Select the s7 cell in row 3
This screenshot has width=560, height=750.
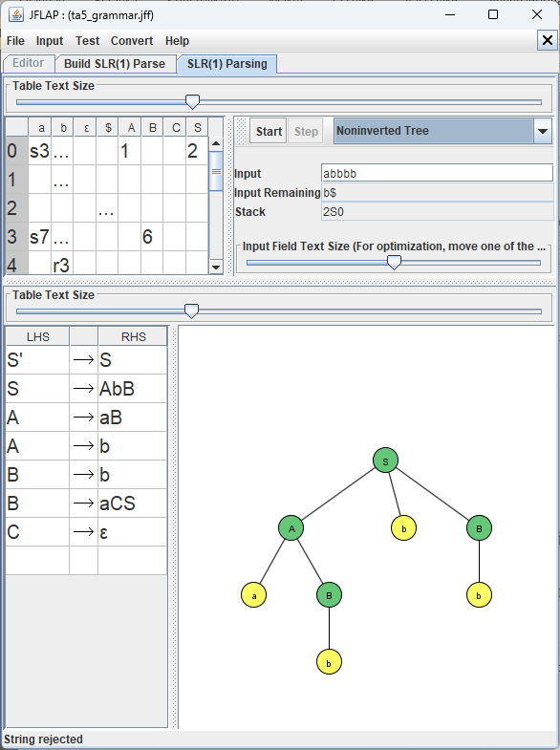[x=40, y=237]
